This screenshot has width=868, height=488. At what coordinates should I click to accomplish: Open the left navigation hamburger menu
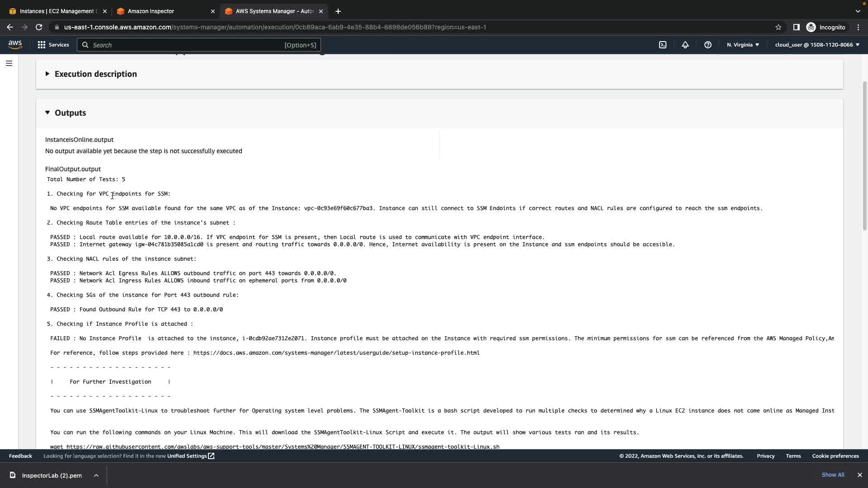pyautogui.click(x=9, y=63)
